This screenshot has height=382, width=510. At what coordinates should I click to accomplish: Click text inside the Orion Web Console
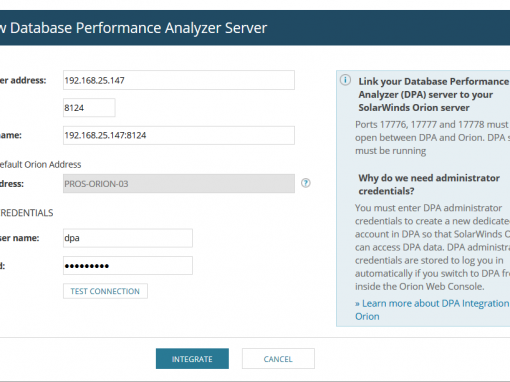(x=420, y=287)
